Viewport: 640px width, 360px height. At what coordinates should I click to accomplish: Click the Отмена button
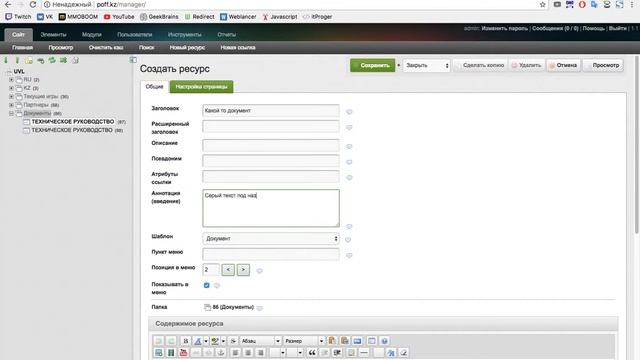pyautogui.click(x=563, y=65)
